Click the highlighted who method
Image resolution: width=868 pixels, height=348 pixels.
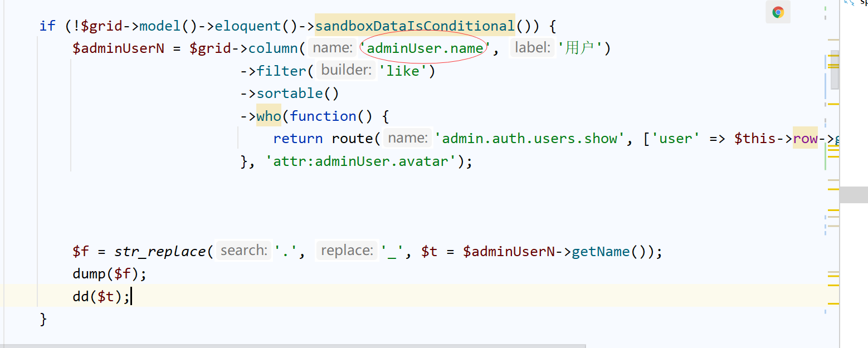pos(269,116)
